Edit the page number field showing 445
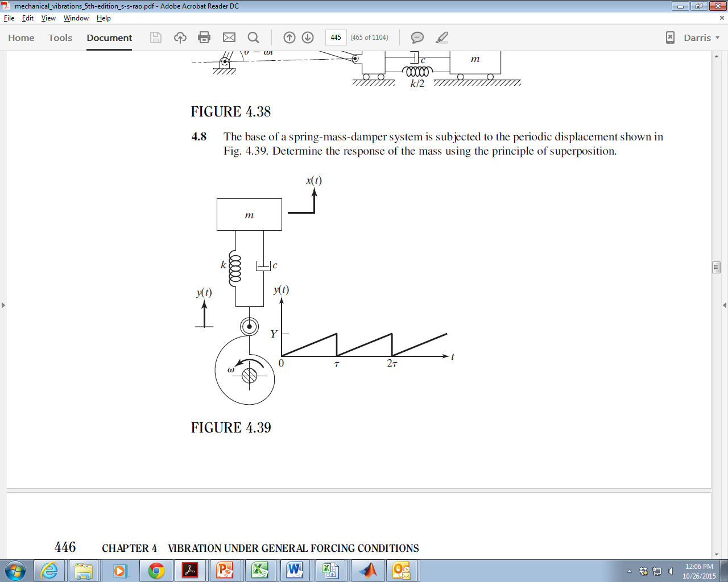This screenshot has width=728, height=582. click(x=336, y=38)
